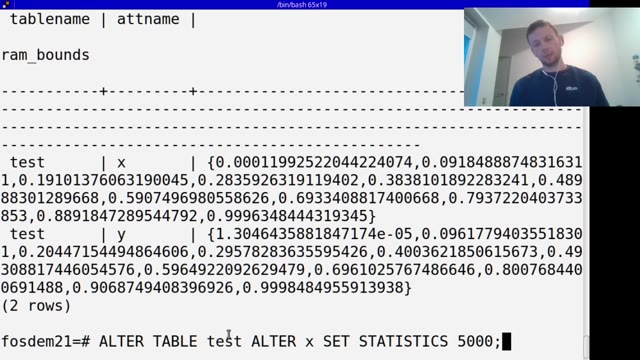
Task: Click the terminal window icon in title bar
Action: pos(5,4)
